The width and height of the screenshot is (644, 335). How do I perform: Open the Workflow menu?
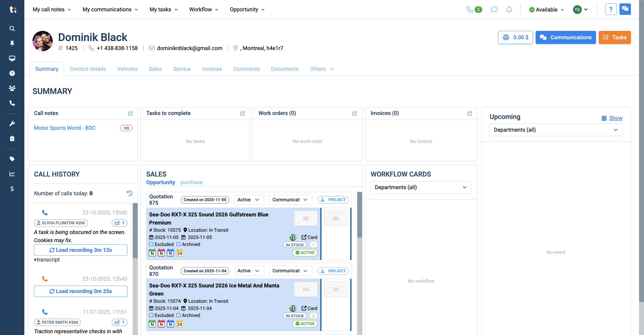(x=203, y=9)
